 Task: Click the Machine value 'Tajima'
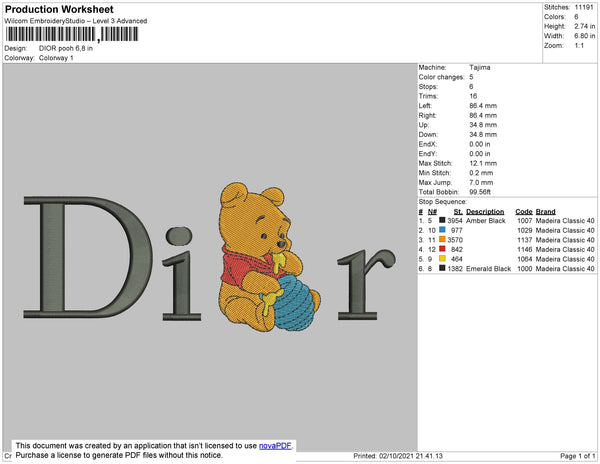480,67
